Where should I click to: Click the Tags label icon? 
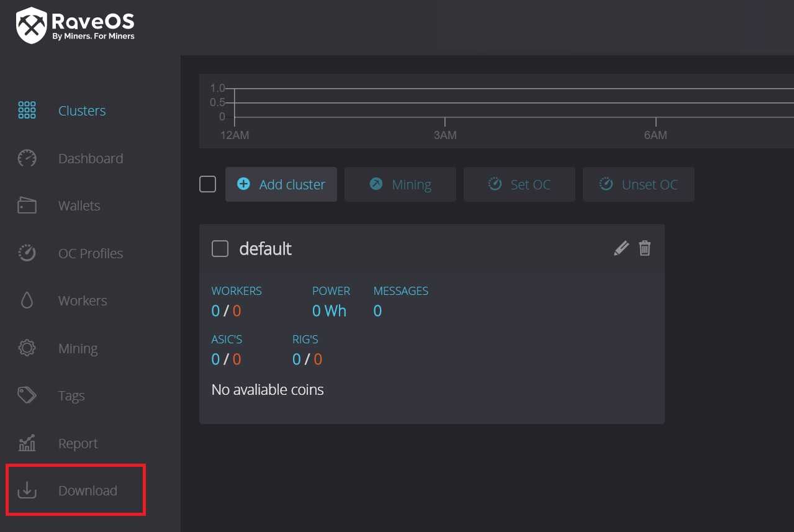click(x=27, y=395)
